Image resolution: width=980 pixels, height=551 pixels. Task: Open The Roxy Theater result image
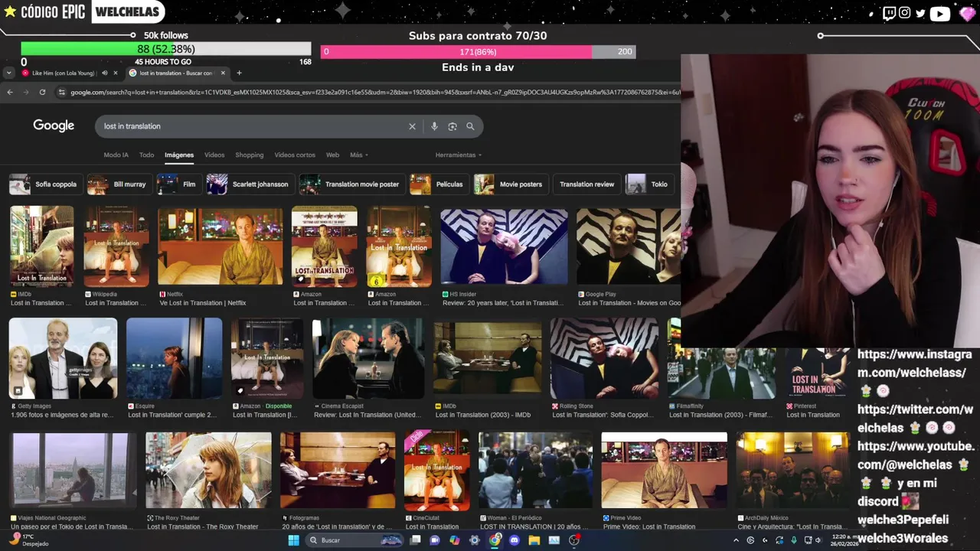[x=208, y=471]
